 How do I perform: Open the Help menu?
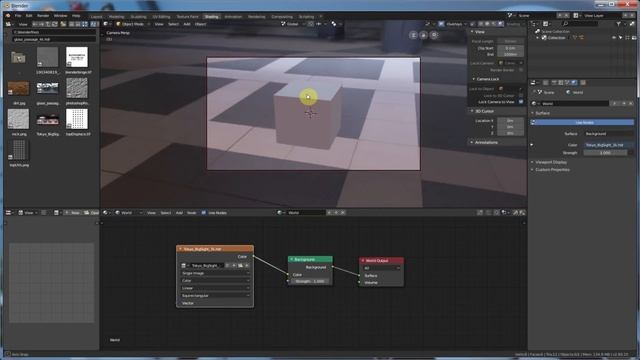coord(76,16)
